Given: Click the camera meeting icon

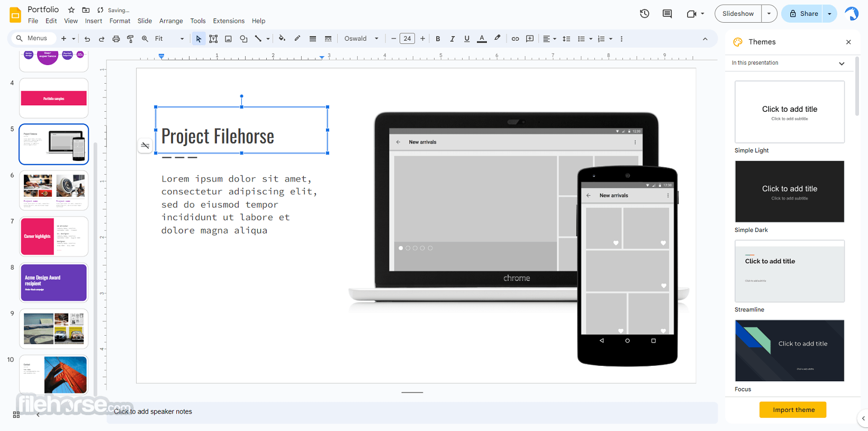Looking at the screenshot, I should click(x=691, y=14).
